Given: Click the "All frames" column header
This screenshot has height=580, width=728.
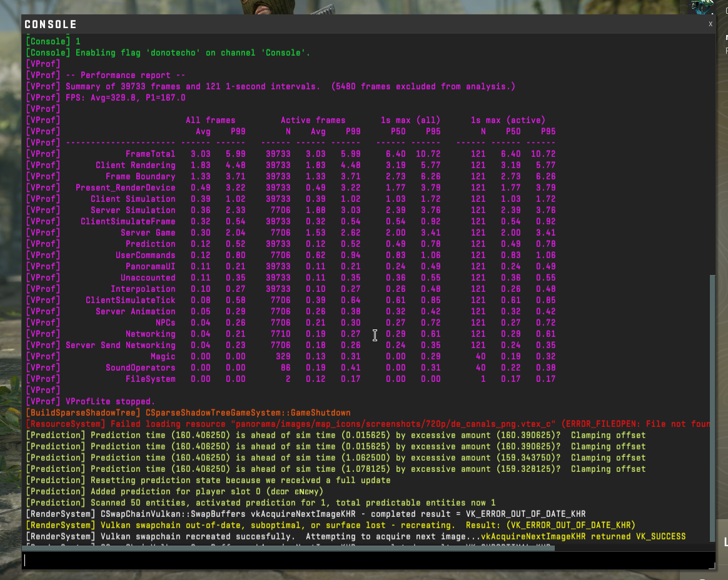Looking at the screenshot, I should coord(210,120).
